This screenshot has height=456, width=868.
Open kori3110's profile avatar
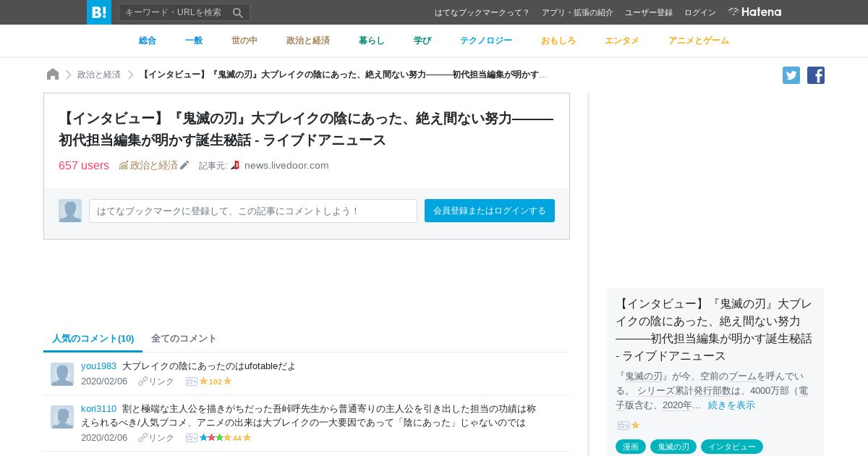click(62, 417)
